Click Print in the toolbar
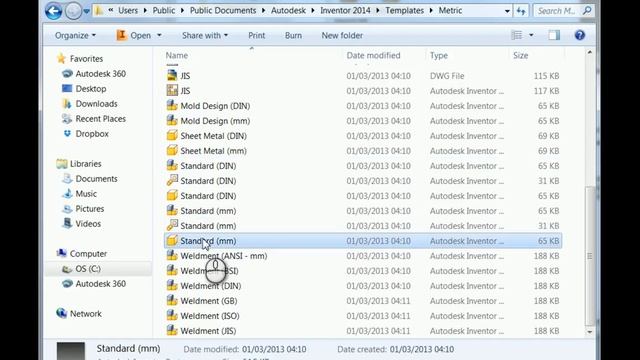The height and width of the screenshot is (360, 640). 257,36
